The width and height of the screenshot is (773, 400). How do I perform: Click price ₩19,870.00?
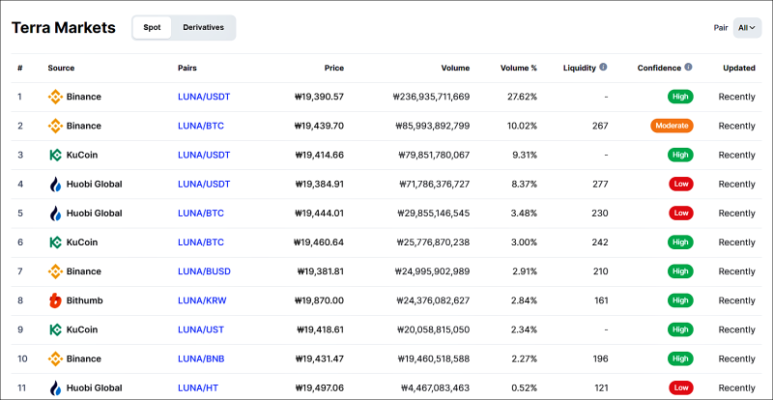(x=319, y=300)
